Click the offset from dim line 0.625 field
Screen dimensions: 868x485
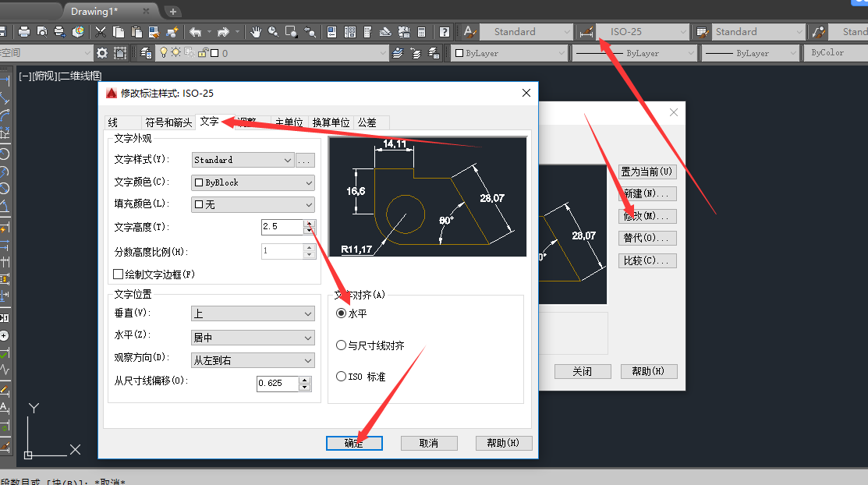[x=278, y=383]
